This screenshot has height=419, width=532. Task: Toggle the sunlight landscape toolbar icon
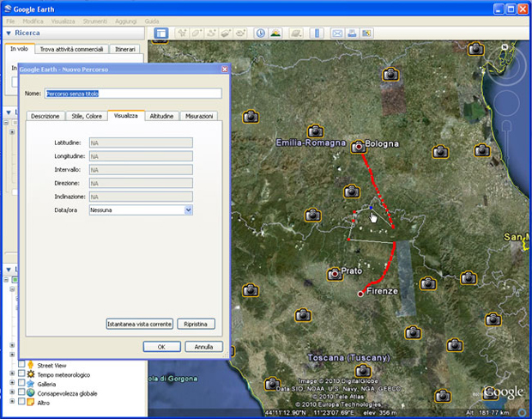coord(275,33)
